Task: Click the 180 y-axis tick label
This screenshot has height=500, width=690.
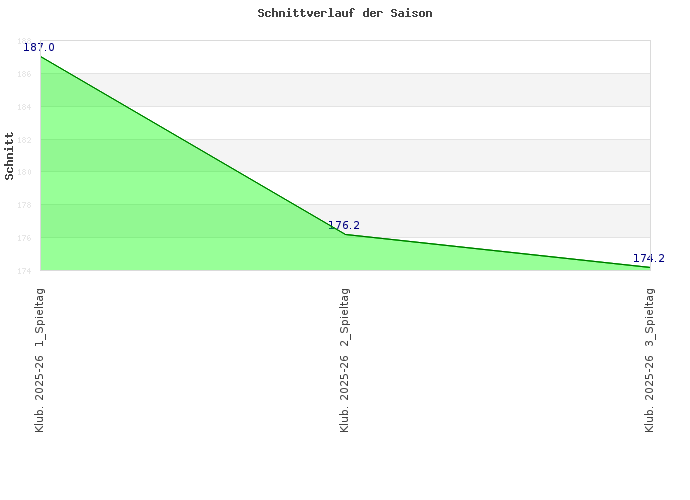Action: pyautogui.click(x=26, y=172)
